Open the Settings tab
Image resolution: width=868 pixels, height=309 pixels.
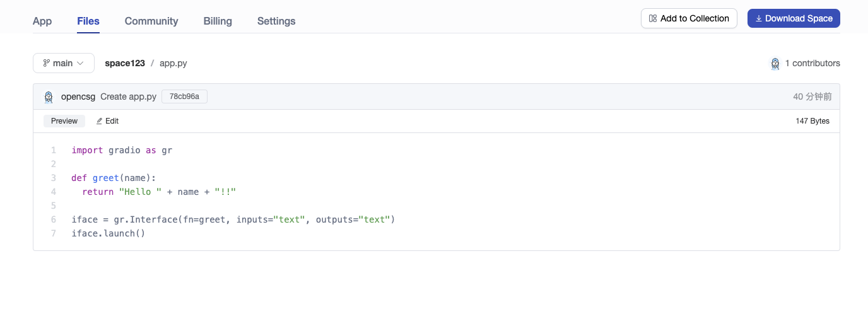(x=276, y=21)
